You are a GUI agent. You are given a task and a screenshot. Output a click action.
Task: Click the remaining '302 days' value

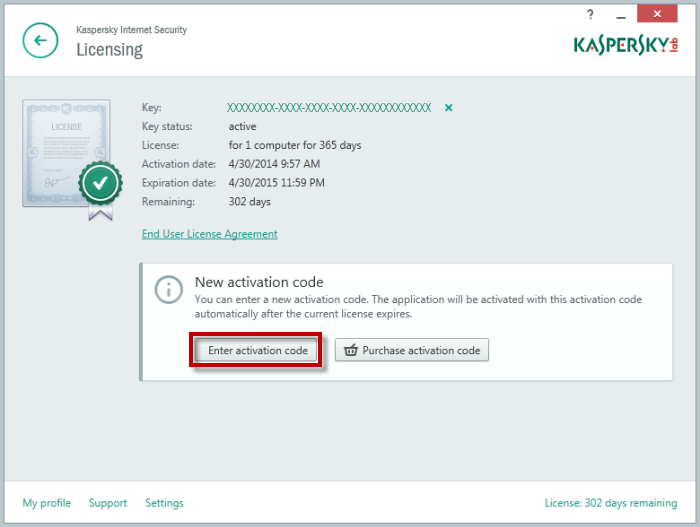(250, 201)
